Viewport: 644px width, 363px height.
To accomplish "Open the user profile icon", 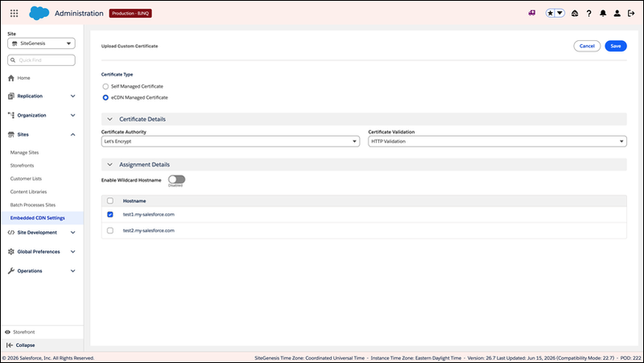I will tap(617, 13).
